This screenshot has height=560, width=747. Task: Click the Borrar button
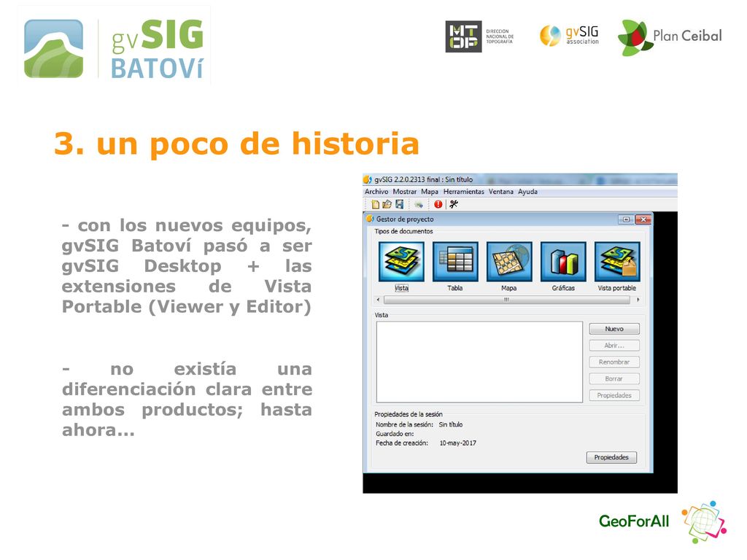(x=614, y=378)
